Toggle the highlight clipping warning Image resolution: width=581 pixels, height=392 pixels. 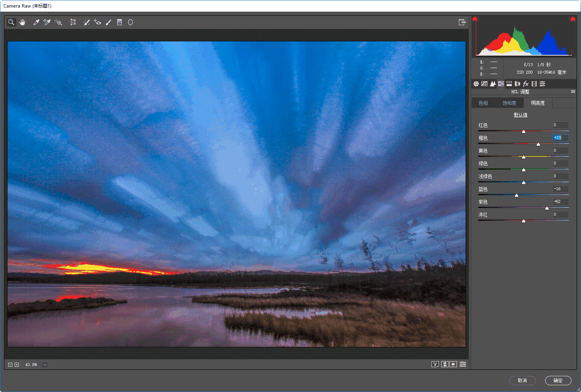(x=573, y=19)
